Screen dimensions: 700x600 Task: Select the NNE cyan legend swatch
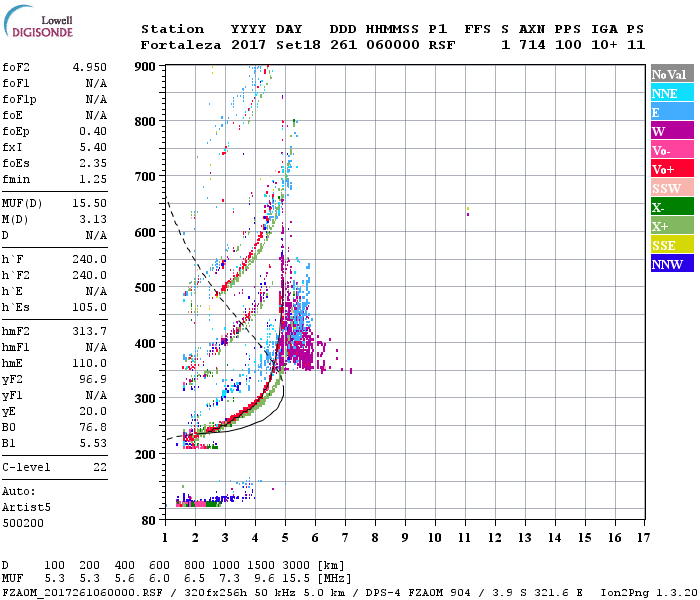pyautogui.click(x=672, y=93)
